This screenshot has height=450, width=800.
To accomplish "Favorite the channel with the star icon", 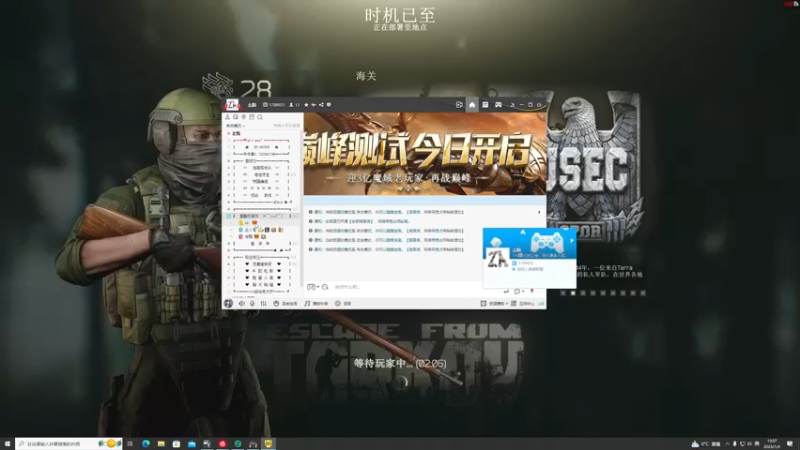I will point(306,105).
